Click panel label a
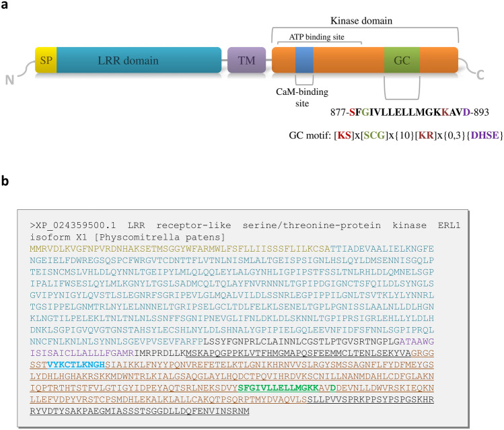 (x=4, y=5)
